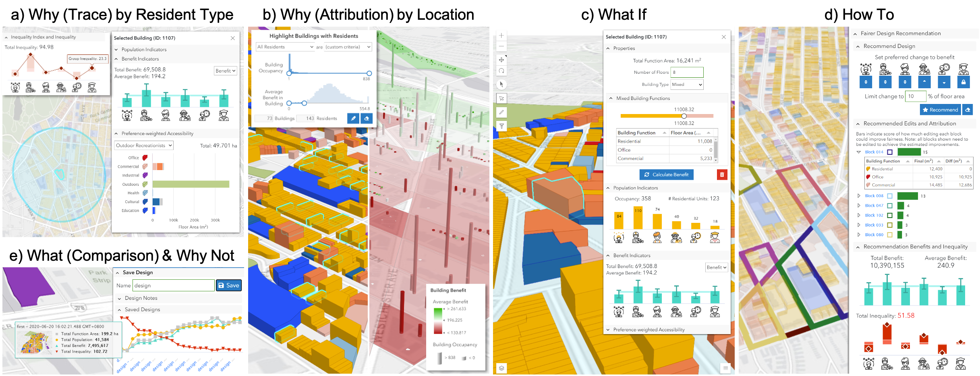The height and width of the screenshot is (376, 980).
Task: Open the Building Type Mixed dropdown
Action: point(687,85)
